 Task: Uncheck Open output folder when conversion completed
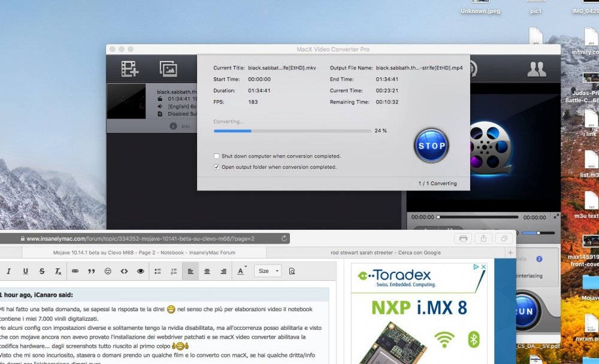click(217, 167)
